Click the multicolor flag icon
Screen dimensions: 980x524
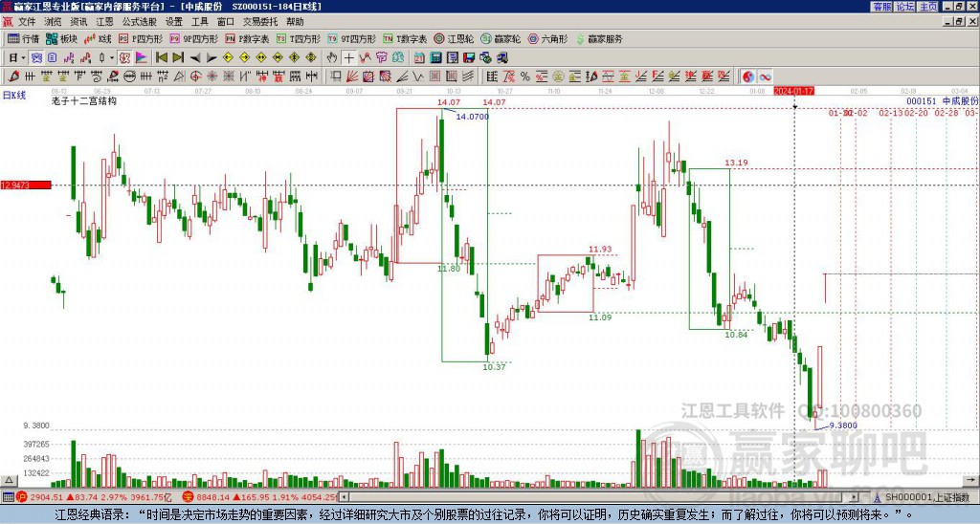pos(142,57)
